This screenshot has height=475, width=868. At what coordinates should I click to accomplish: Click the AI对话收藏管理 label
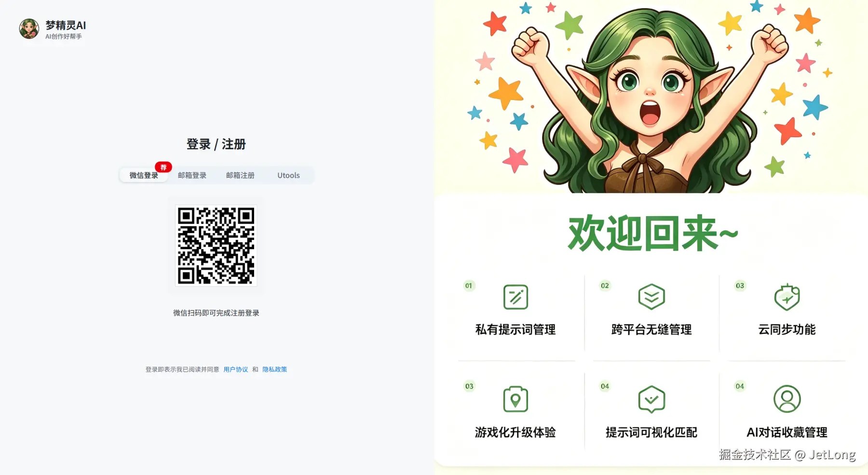(x=787, y=432)
